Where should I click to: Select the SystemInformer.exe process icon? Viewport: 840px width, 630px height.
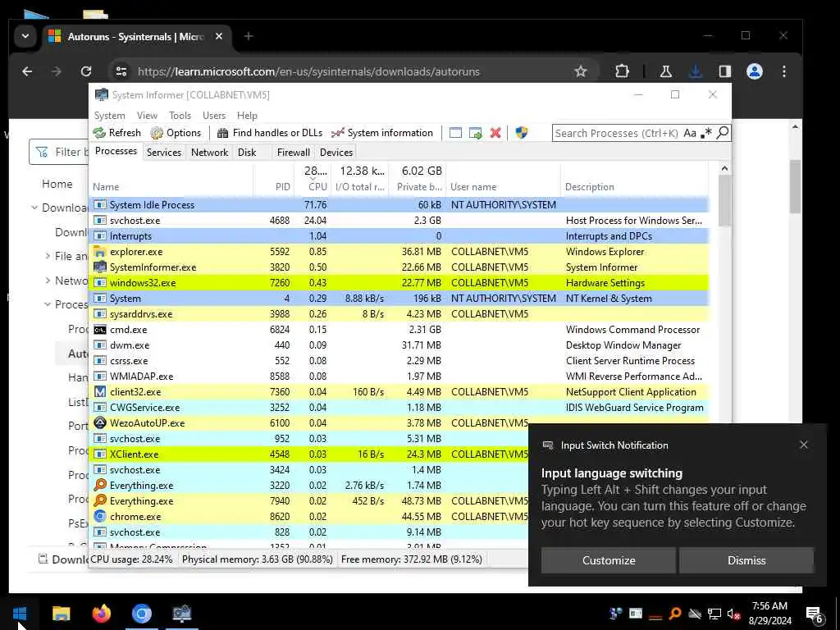(99, 267)
